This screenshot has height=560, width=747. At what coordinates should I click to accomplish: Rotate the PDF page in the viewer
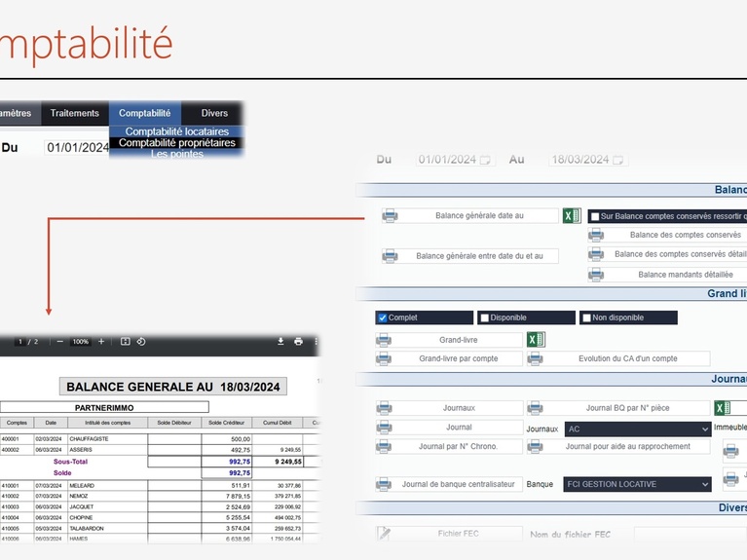[x=141, y=342]
